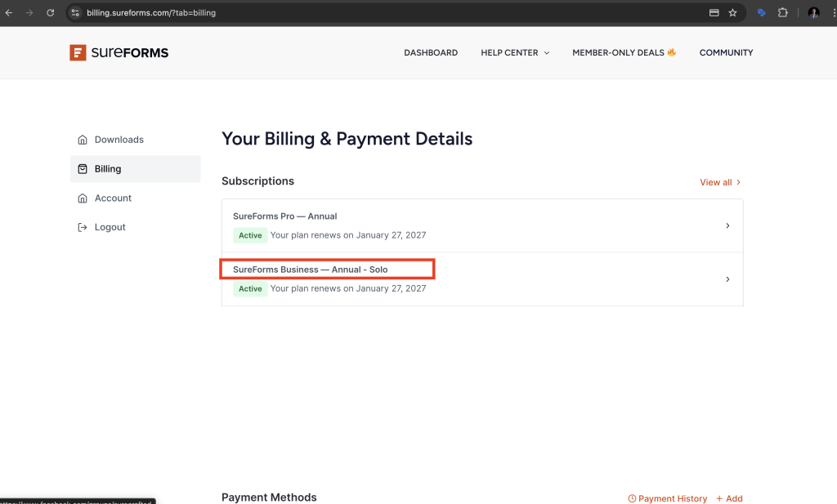The width and height of the screenshot is (837, 504).
Task: Open the browser extensions puzzle icon
Action: 783,13
